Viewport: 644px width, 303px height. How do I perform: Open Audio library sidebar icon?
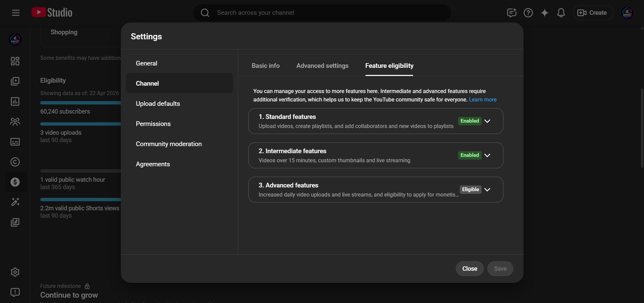[15, 222]
